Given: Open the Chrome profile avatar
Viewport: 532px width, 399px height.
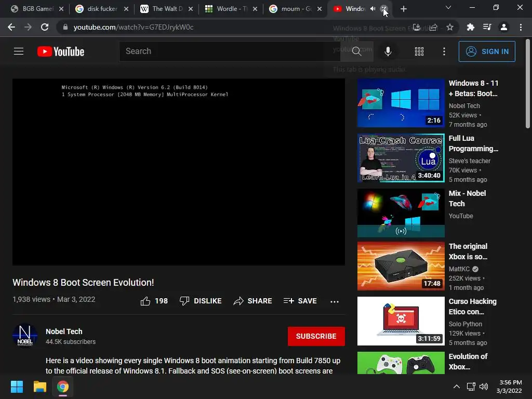Looking at the screenshot, I should point(504,27).
